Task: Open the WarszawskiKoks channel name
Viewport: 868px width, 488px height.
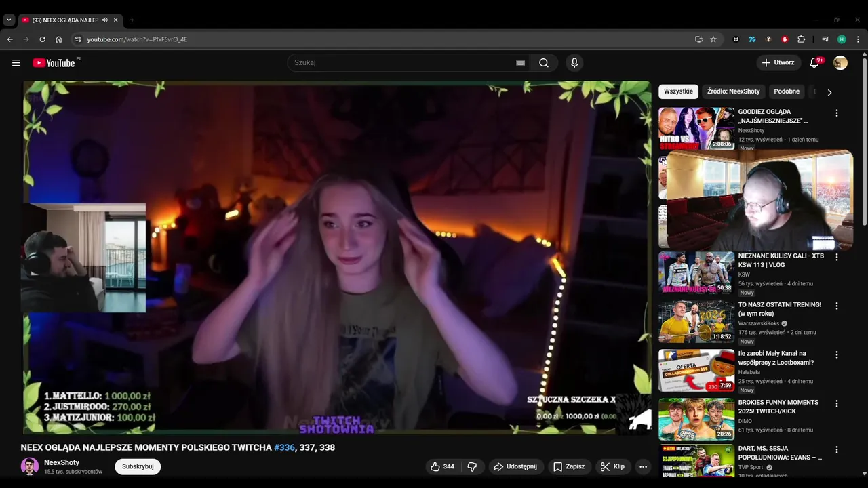Action: click(759, 323)
